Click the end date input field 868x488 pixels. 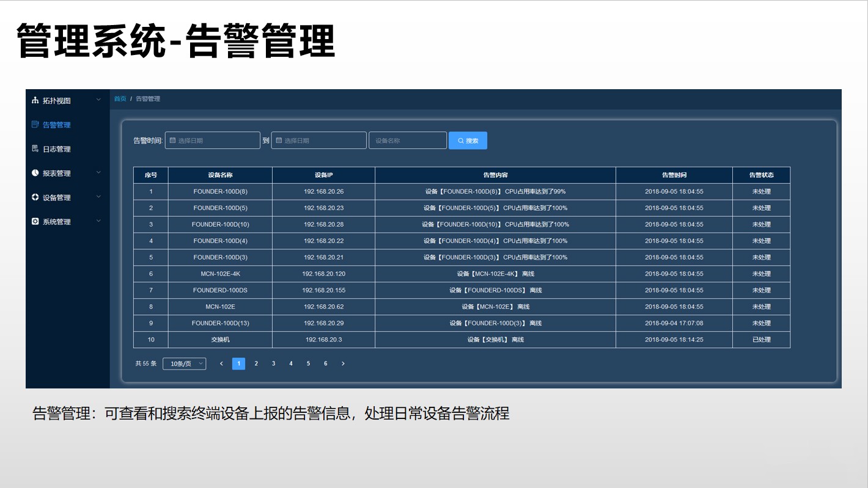[x=319, y=140]
